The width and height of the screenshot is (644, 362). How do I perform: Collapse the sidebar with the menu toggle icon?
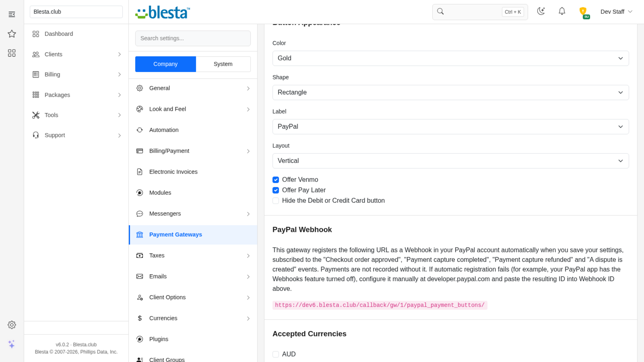[12, 14]
